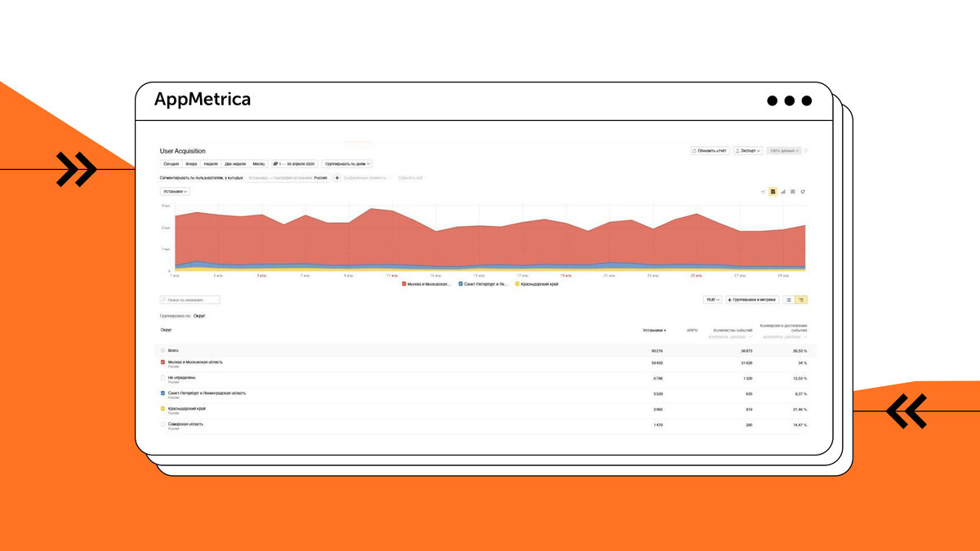Screen dimensions: 980x551
Task: Check the Не определено row checkbox
Action: tap(163, 378)
